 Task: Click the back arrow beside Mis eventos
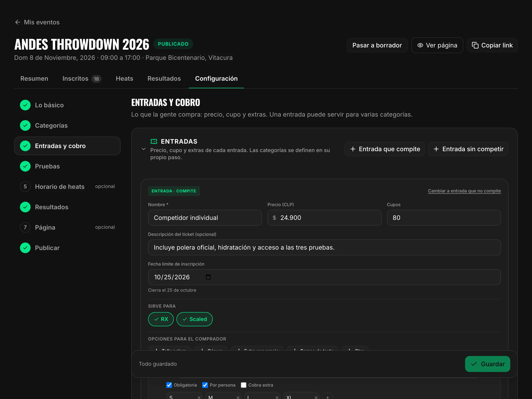[x=18, y=22]
